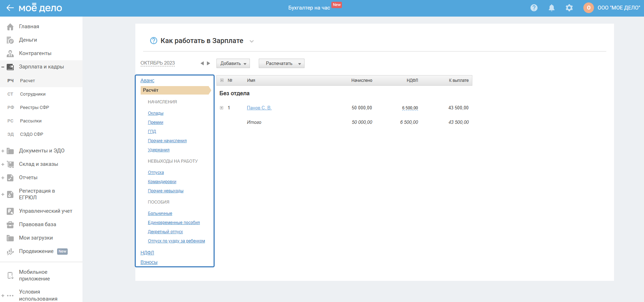This screenshot has height=302, width=644.
Task: Expand row for Панов С. В.
Action: 221,108
